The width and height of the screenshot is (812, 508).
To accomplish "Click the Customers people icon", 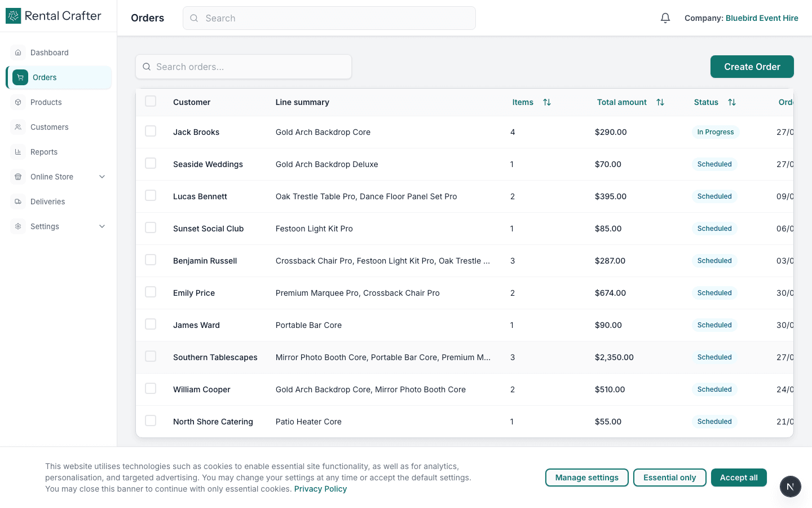I will (18, 127).
